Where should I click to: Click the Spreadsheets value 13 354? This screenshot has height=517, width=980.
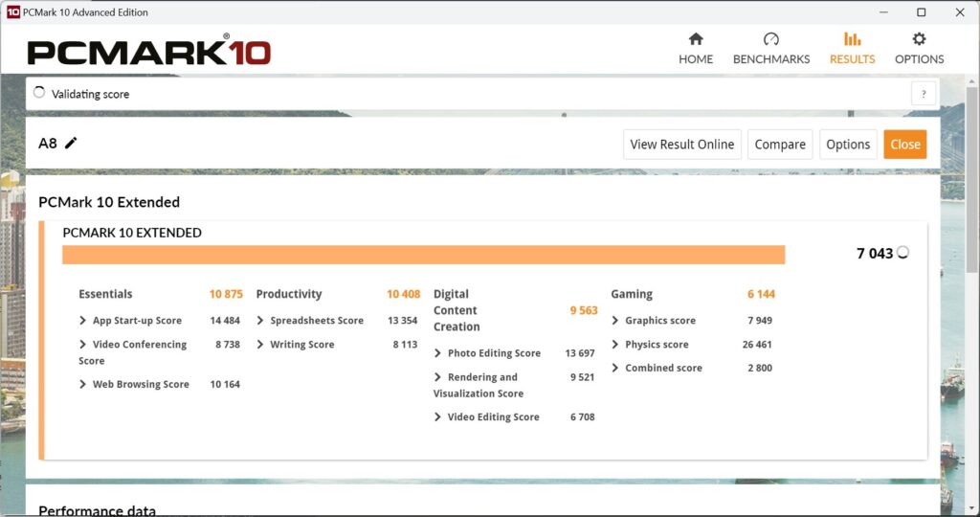[x=403, y=320]
